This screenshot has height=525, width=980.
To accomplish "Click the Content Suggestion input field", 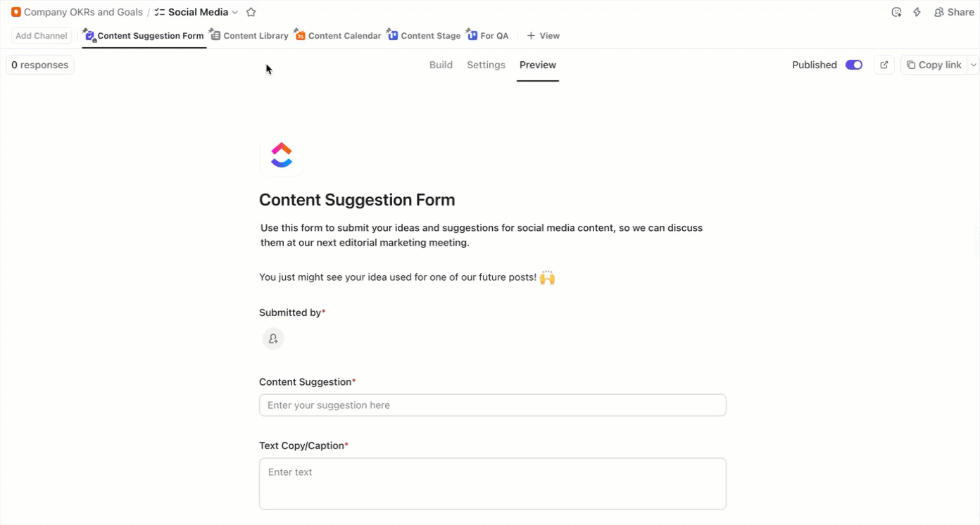I will 492,405.
